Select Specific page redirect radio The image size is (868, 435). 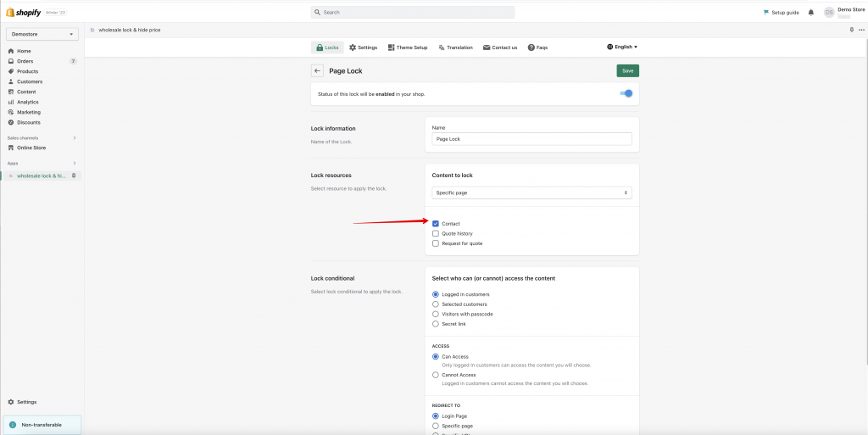coord(436,427)
